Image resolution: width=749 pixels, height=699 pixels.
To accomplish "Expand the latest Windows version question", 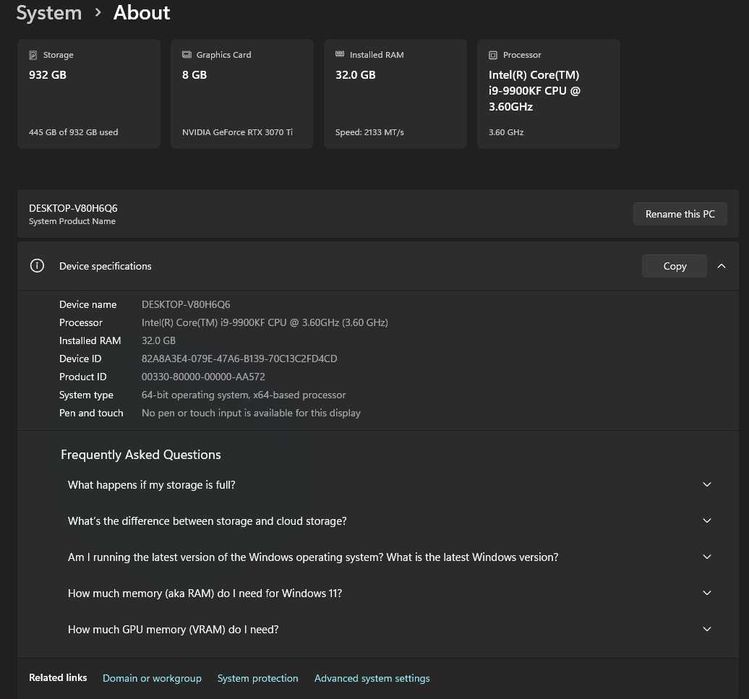I will pyautogui.click(x=707, y=557).
